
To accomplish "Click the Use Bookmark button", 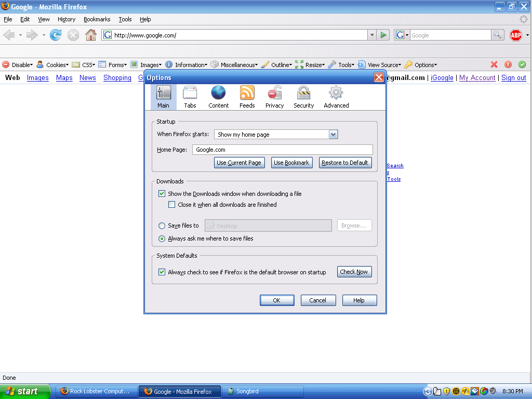I will pyautogui.click(x=291, y=163).
